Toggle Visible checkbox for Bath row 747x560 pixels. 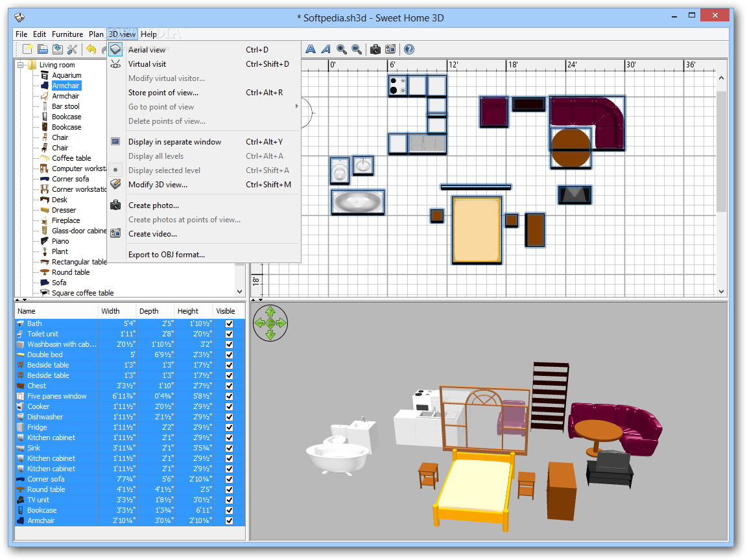[229, 324]
